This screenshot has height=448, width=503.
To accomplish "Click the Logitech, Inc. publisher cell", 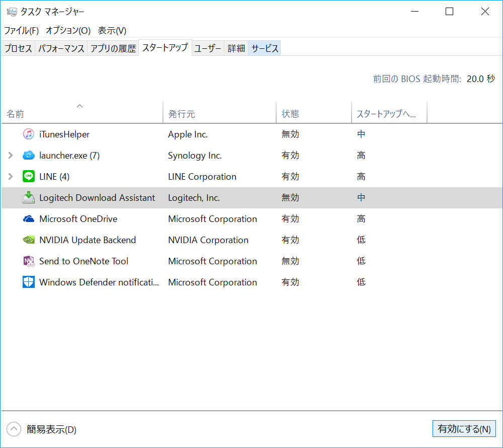I will click(x=194, y=198).
